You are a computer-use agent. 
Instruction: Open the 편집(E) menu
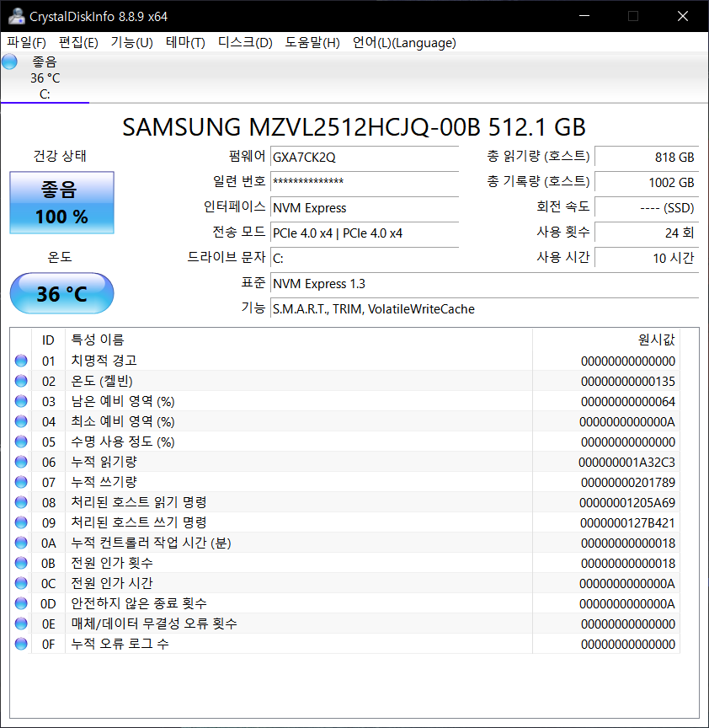[78, 43]
